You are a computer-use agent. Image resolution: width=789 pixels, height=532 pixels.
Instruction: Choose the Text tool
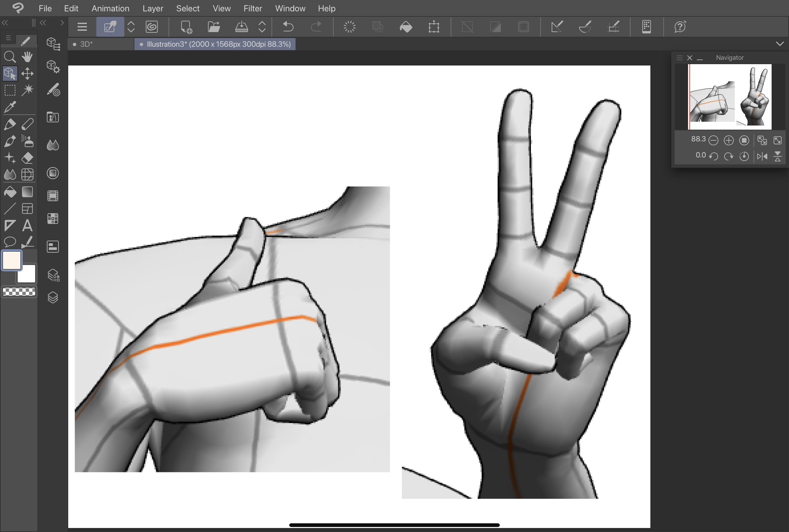pyautogui.click(x=27, y=226)
